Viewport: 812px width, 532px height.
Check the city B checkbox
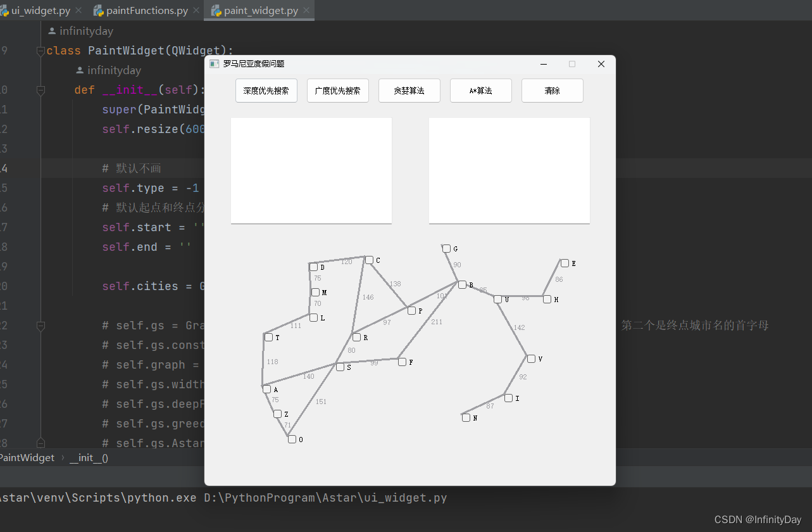462,285
